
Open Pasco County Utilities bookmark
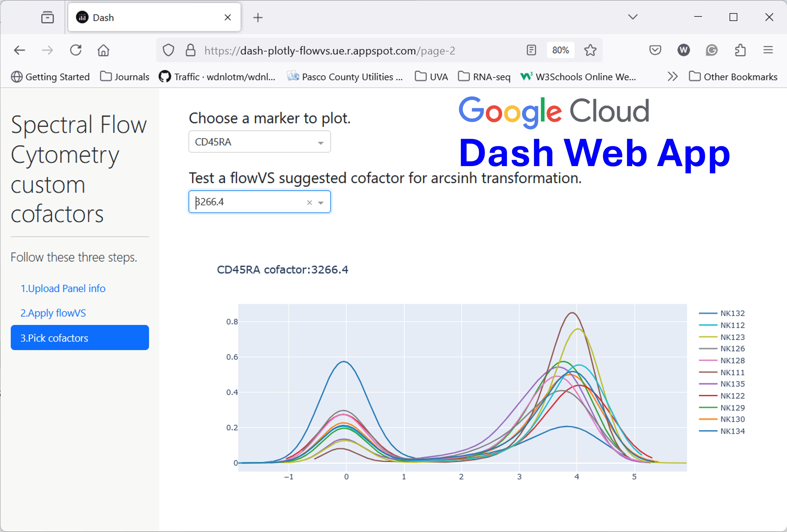(345, 77)
